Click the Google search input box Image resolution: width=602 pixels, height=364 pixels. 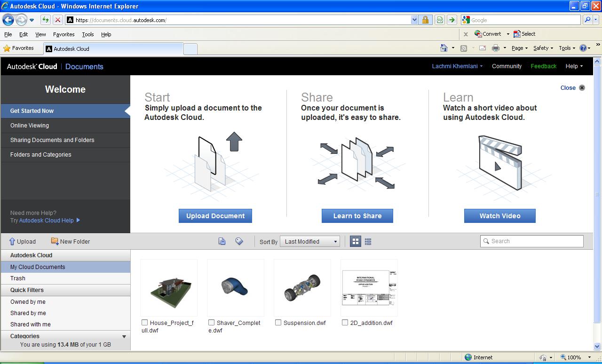pos(521,20)
